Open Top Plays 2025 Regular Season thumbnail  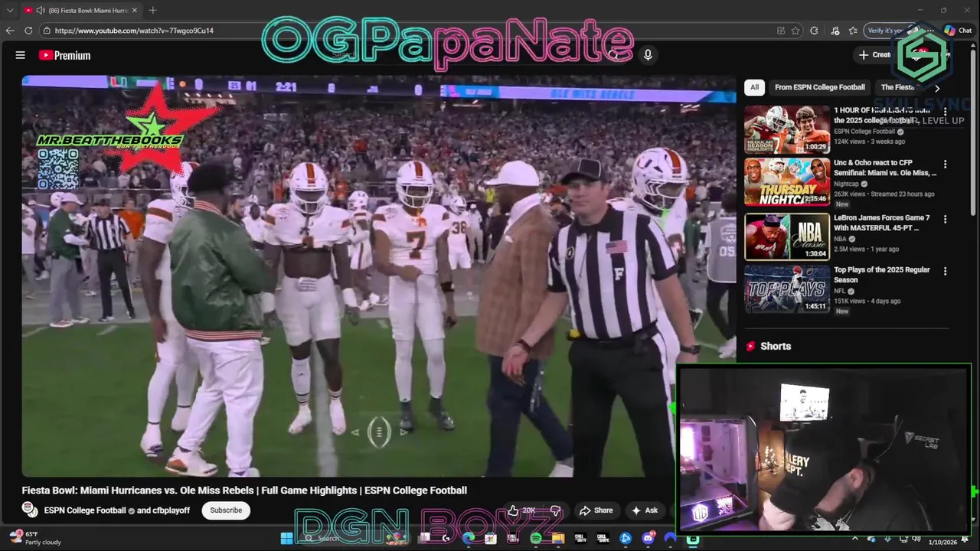pos(787,289)
